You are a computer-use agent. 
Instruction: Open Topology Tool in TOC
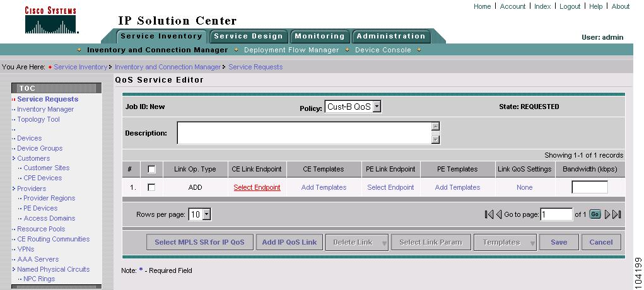[38, 120]
